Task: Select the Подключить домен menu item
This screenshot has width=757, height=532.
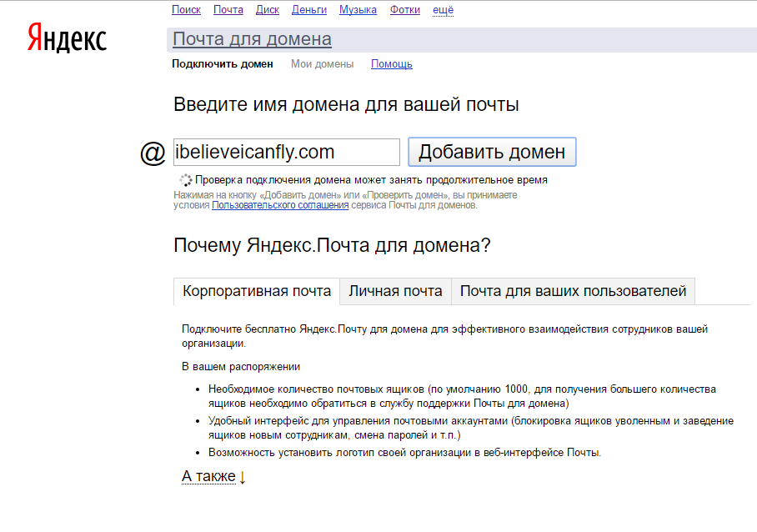Action: point(223,63)
